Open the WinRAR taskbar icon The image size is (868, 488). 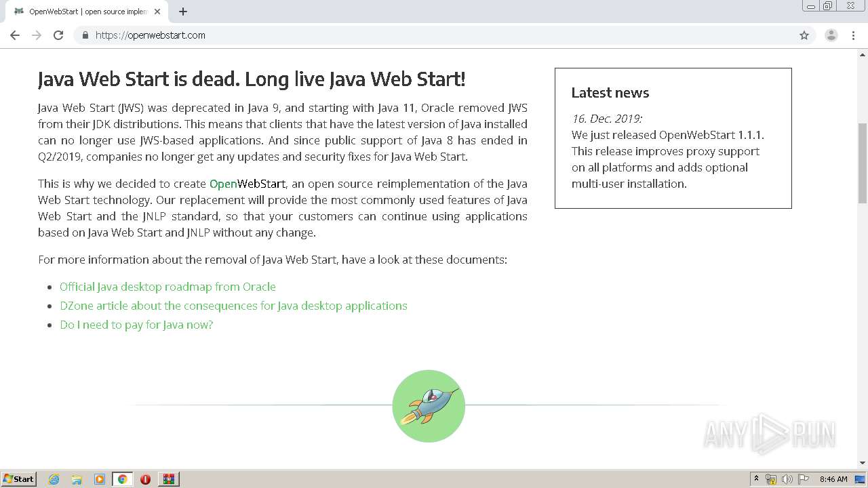169,479
